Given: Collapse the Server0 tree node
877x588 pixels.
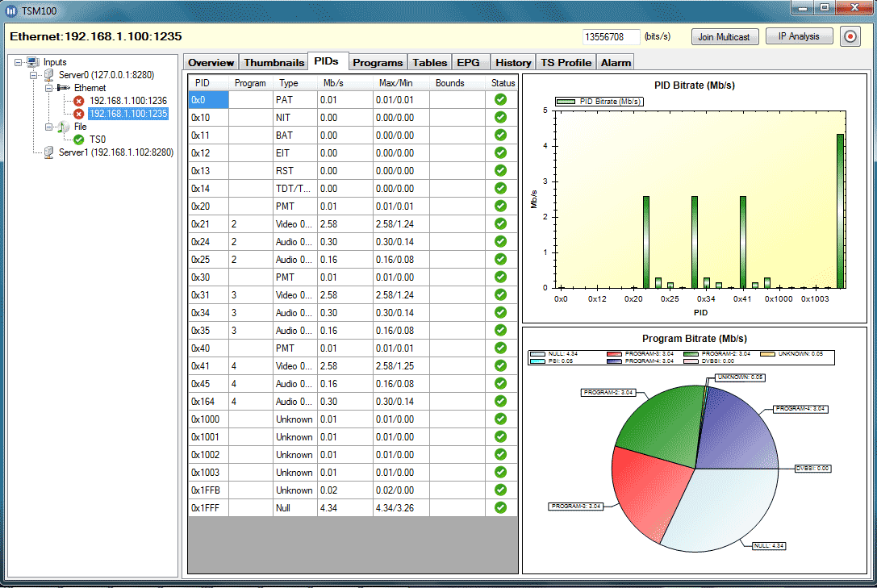Looking at the screenshot, I should click(34, 75).
